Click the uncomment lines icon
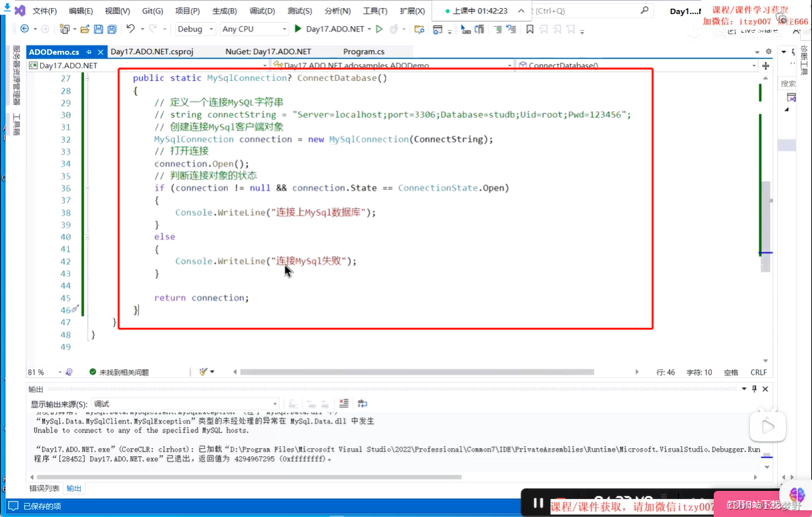This screenshot has height=517, width=812. tap(511, 29)
